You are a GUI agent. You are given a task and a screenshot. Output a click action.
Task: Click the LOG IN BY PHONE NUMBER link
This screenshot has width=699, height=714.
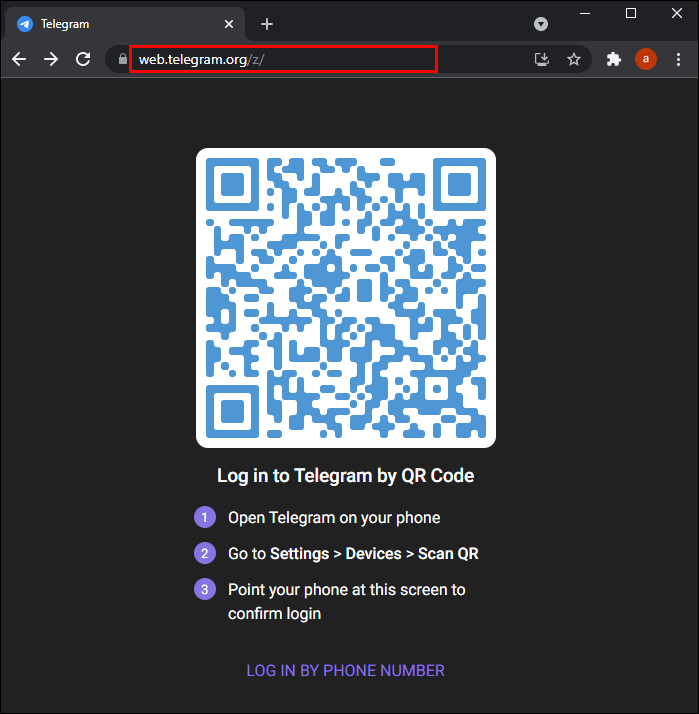tap(346, 670)
